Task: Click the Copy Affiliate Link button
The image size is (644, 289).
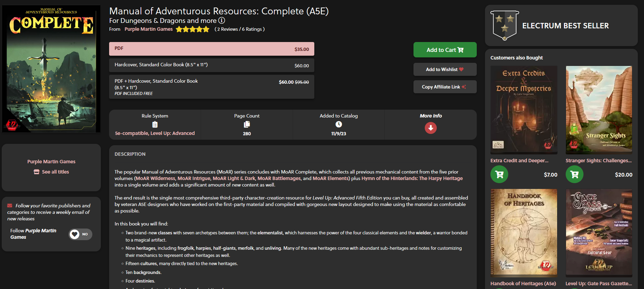Action: 445,87
